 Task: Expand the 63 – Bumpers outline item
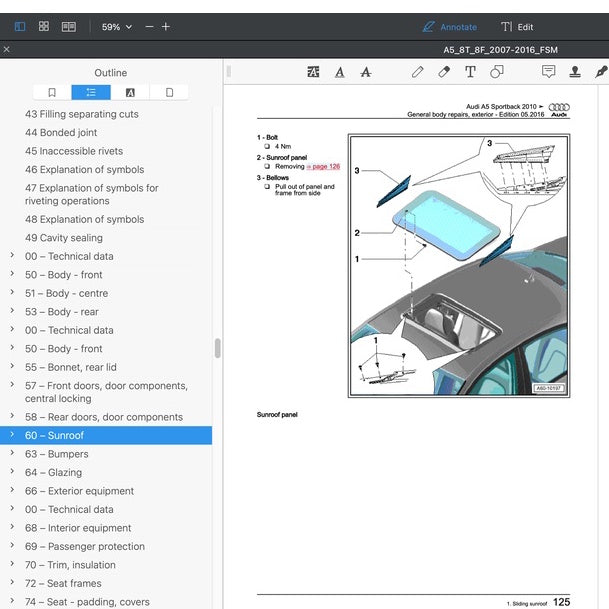pyautogui.click(x=12, y=453)
